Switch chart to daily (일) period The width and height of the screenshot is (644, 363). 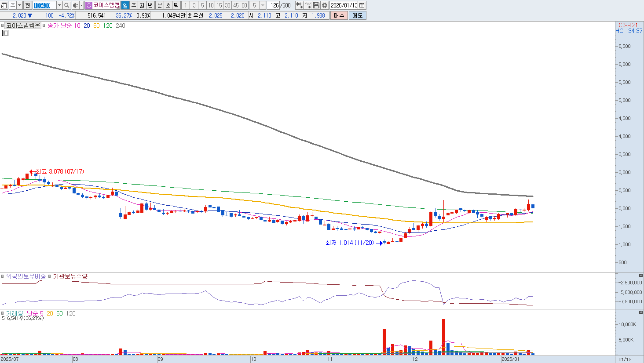(125, 5)
